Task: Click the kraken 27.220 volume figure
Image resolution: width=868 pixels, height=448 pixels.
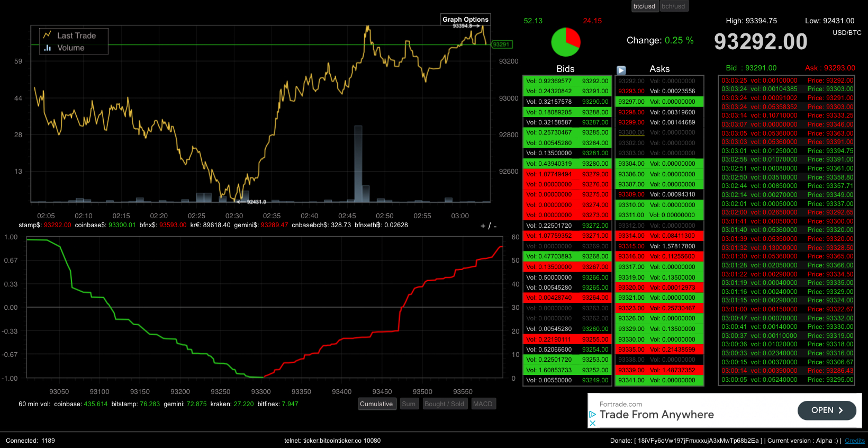Action: click(x=232, y=404)
